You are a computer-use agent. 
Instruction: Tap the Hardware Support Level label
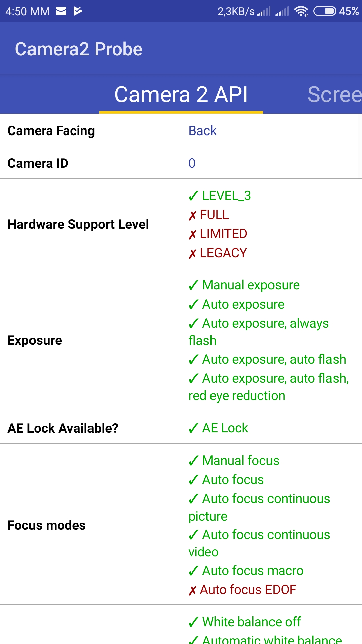78,224
